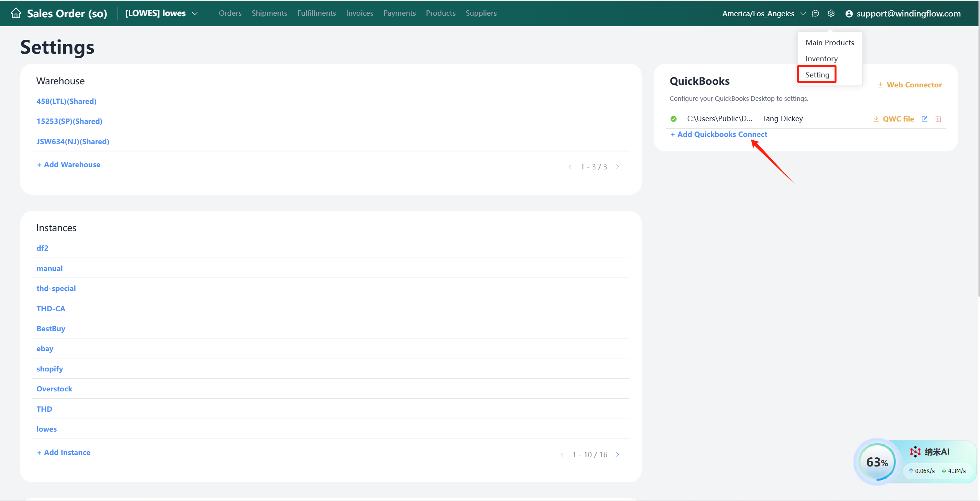Click the Warehouse 1 - 3 / 3 page count
Image resolution: width=980 pixels, height=501 pixels.
pyautogui.click(x=593, y=167)
